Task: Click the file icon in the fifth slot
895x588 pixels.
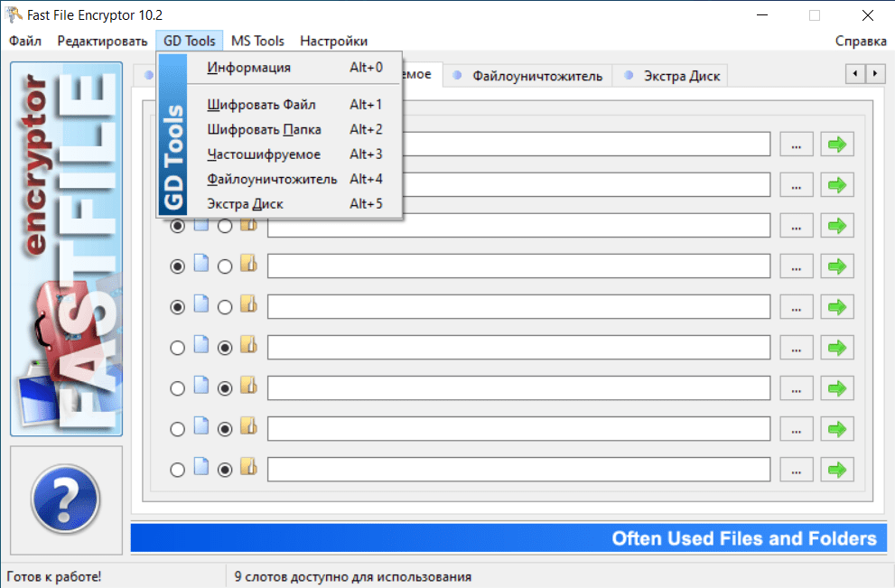Action: pyautogui.click(x=200, y=303)
